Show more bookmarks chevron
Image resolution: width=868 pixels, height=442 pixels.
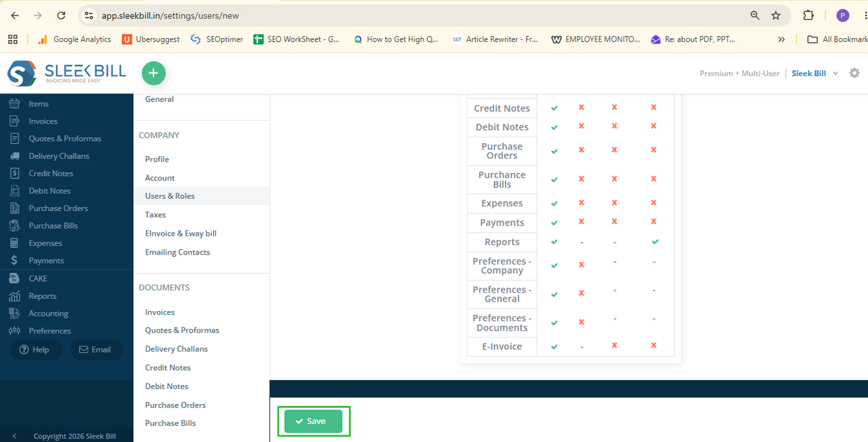(782, 39)
